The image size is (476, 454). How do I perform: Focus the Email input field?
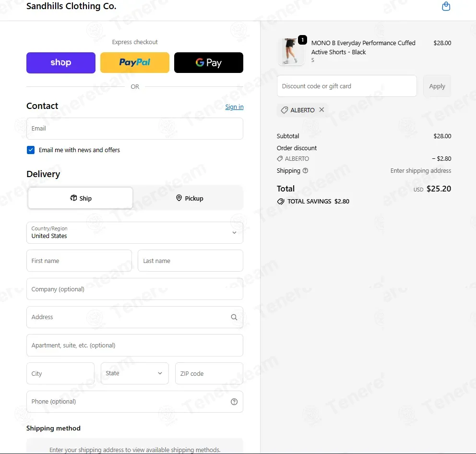135,129
